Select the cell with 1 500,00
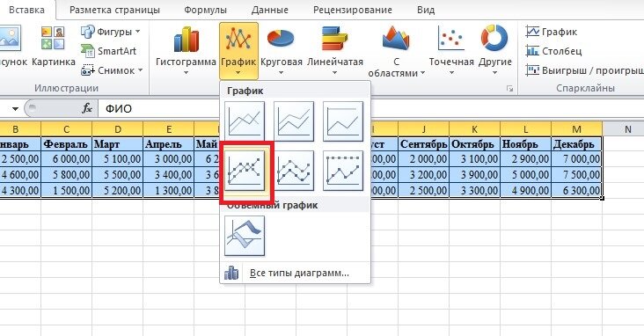 [x=67, y=190]
